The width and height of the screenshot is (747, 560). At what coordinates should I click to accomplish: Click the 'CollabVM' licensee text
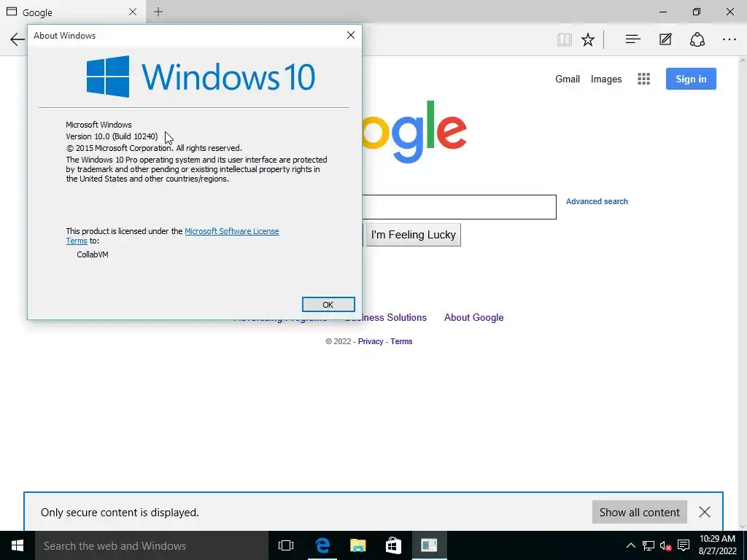coord(93,254)
